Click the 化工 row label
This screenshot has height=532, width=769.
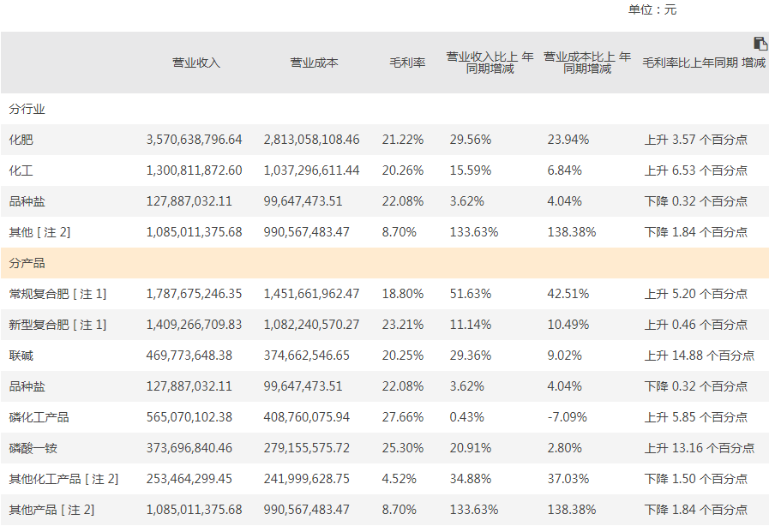21,170
